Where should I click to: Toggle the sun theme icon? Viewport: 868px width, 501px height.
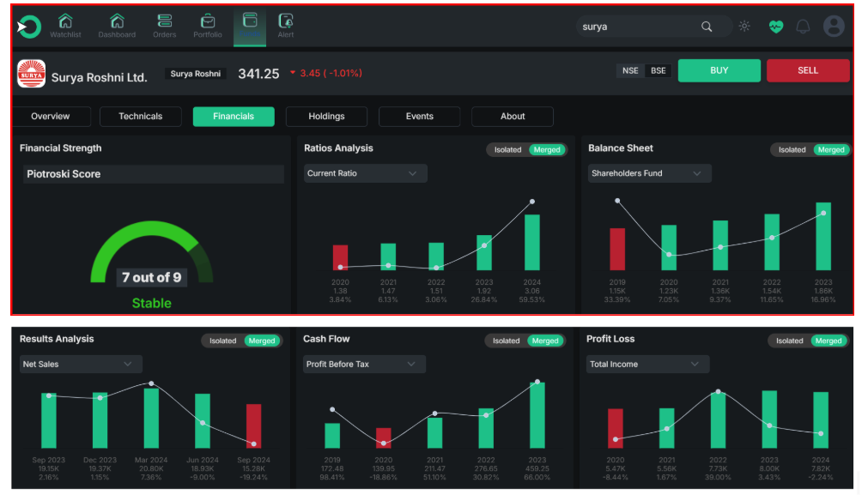(x=744, y=27)
